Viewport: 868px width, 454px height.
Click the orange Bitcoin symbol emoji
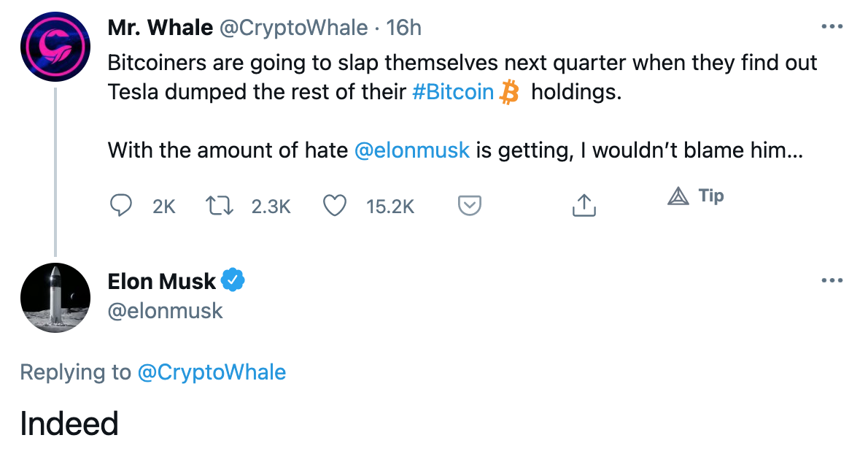[509, 93]
